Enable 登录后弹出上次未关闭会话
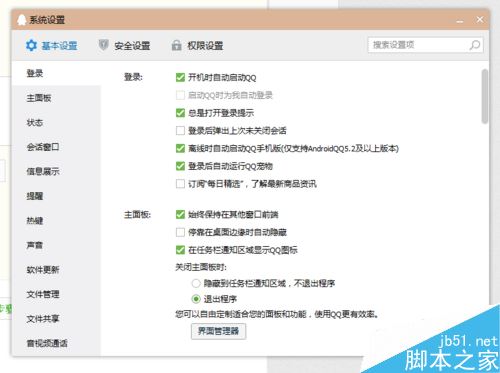 click(x=180, y=131)
